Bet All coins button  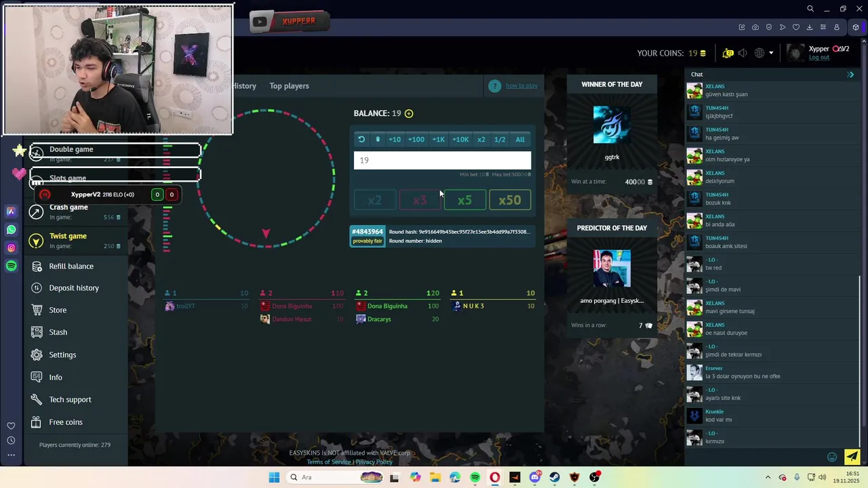[520, 140]
